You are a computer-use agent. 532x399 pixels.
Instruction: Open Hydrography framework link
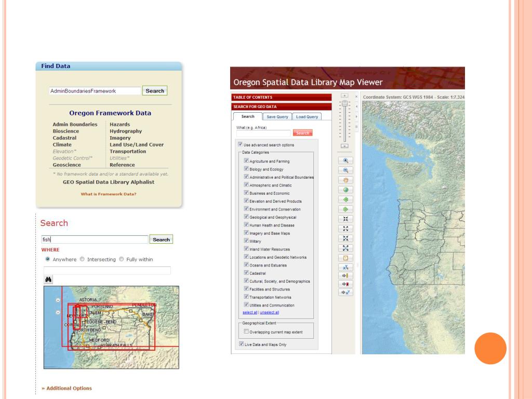(x=126, y=131)
